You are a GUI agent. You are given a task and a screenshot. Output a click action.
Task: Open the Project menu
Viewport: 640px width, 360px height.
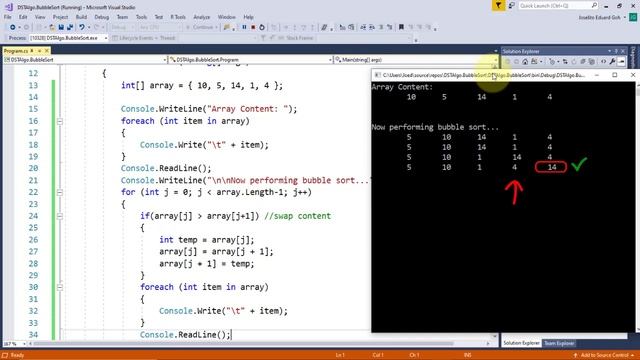point(60,17)
